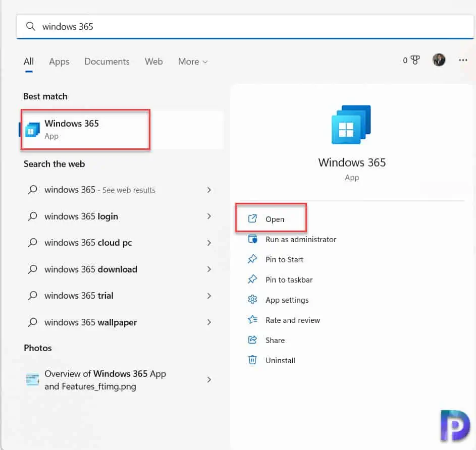Expand chevron next to the photo result

(x=209, y=379)
